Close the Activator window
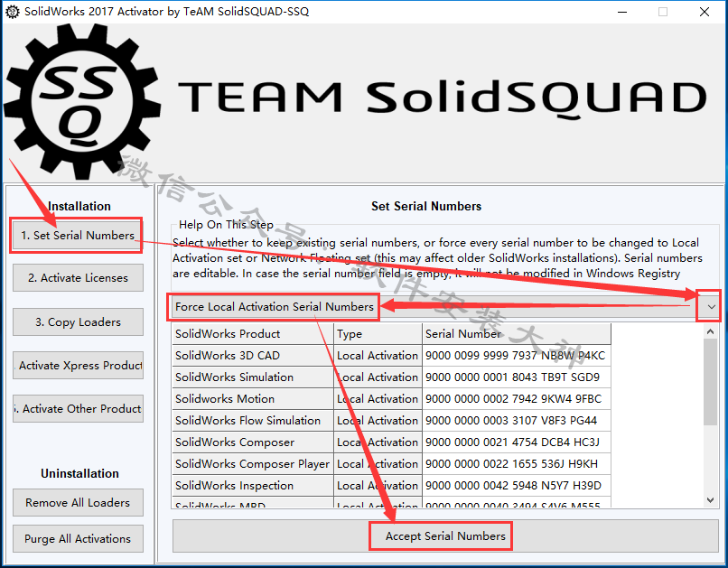Screen dimensions: 728x568 (705, 12)
